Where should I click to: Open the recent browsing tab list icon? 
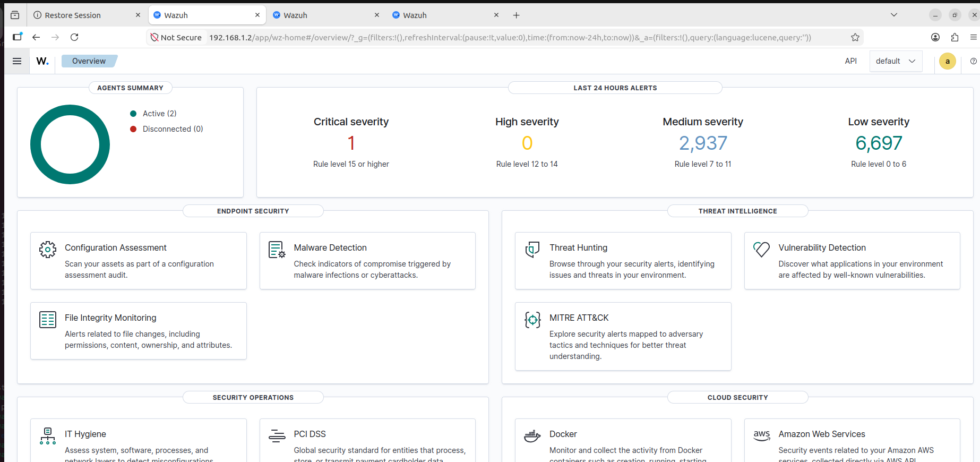click(x=15, y=15)
